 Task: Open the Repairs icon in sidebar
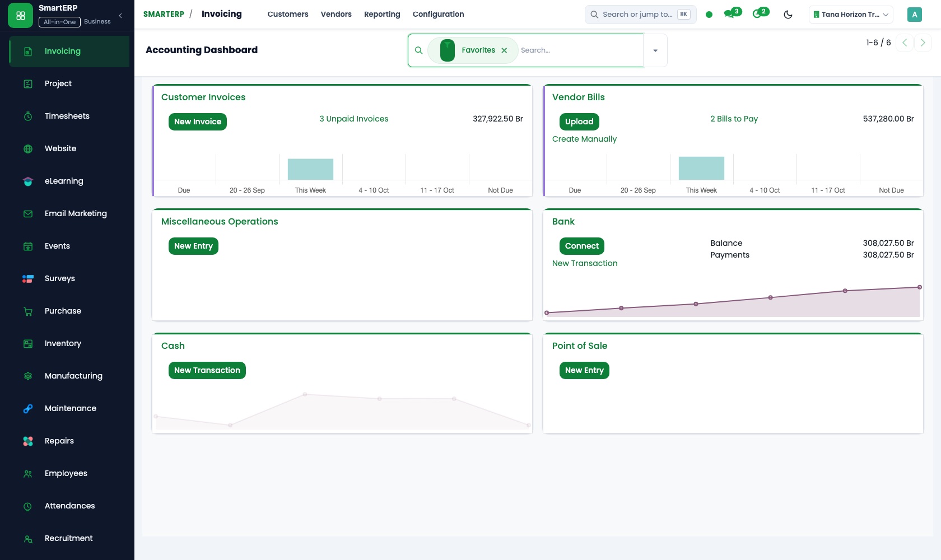click(x=28, y=441)
